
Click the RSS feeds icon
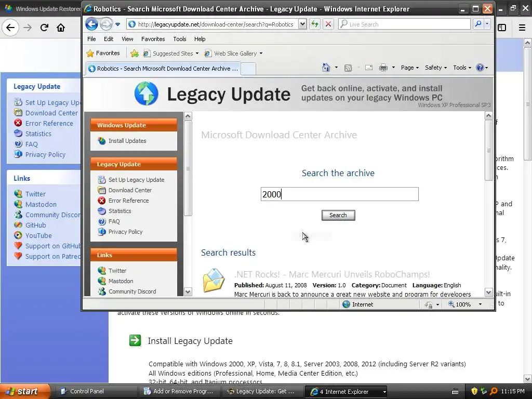click(x=348, y=68)
